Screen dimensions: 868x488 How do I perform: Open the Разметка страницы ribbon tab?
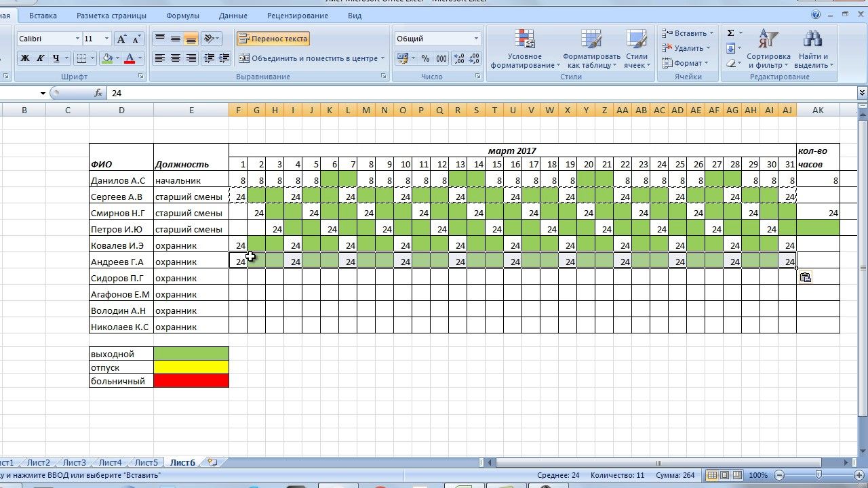pyautogui.click(x=111, y=15)
